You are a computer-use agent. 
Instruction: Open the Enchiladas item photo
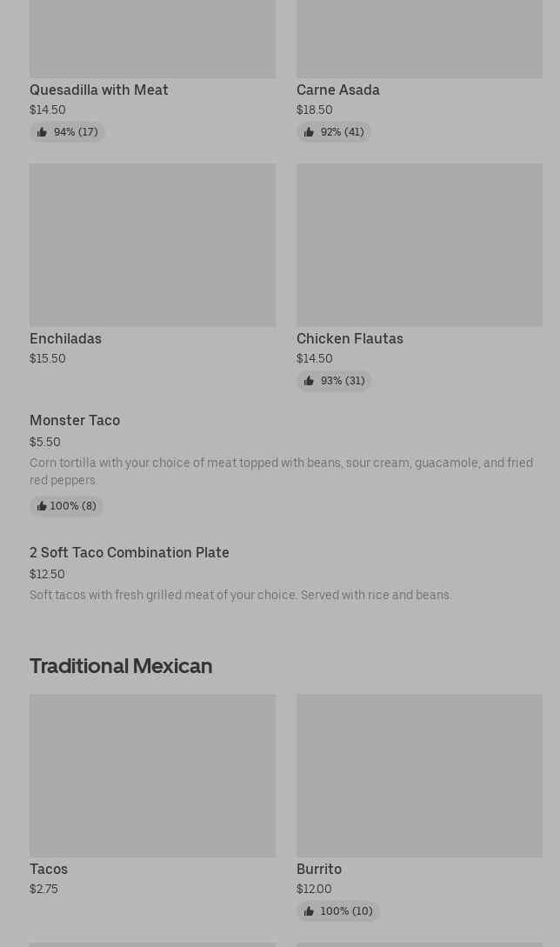(152, 245)
